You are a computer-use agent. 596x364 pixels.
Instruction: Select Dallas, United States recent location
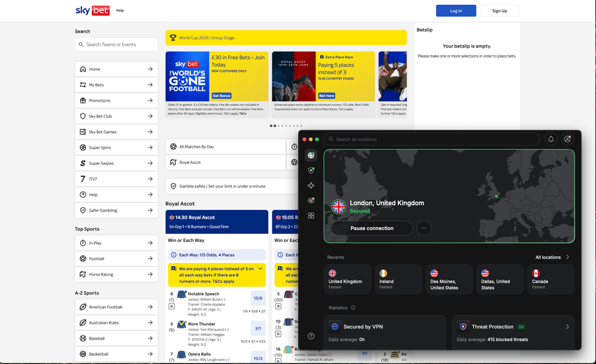(x=500, y=279)
